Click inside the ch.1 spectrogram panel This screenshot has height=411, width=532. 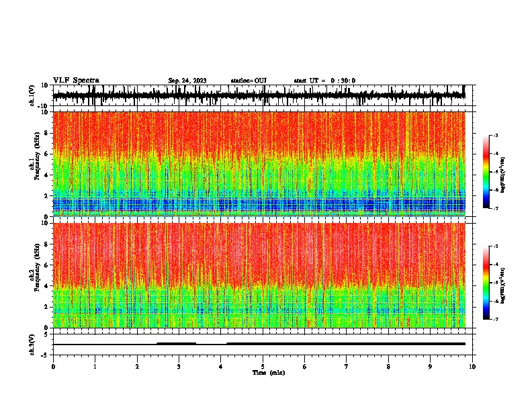(x=259, y=164)
